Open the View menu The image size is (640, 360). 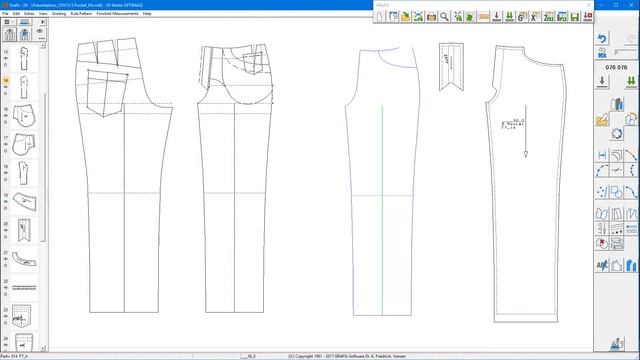[43, 13]
